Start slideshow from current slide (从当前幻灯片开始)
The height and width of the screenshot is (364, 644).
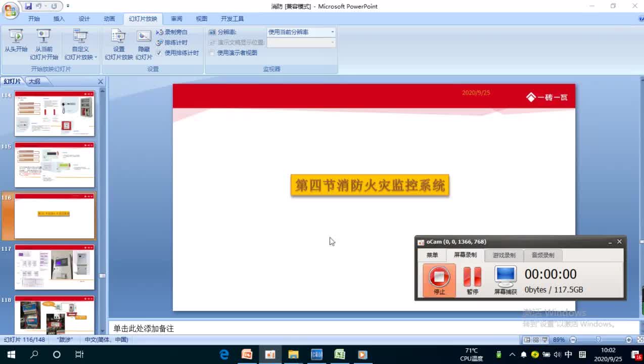tap(44, 44)
